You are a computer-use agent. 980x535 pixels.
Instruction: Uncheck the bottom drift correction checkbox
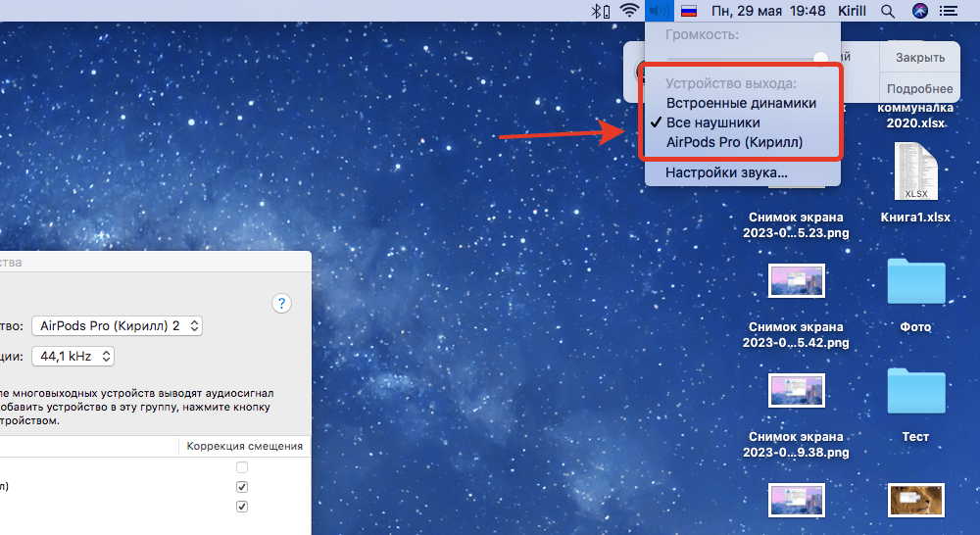tap(242, 507)
